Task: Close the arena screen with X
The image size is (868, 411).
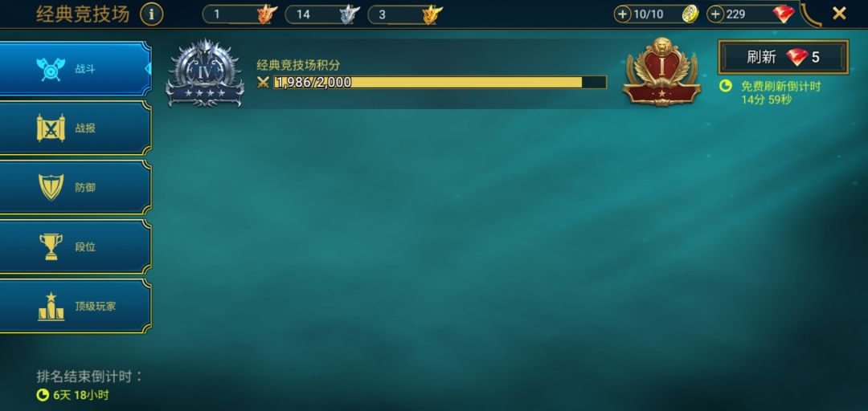Action: coord(839,14)
